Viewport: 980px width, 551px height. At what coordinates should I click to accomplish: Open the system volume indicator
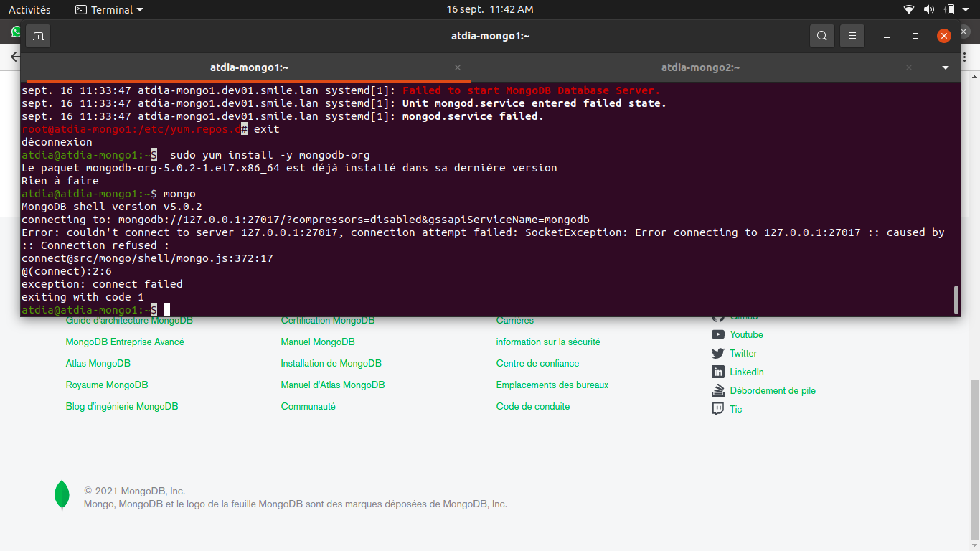point(929,10)
